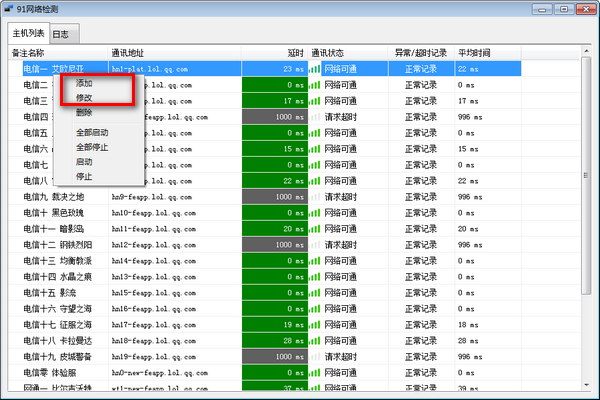Click the 91网络检测 app icon in title bar
The image size is (600, 400).
coord(9,9)
